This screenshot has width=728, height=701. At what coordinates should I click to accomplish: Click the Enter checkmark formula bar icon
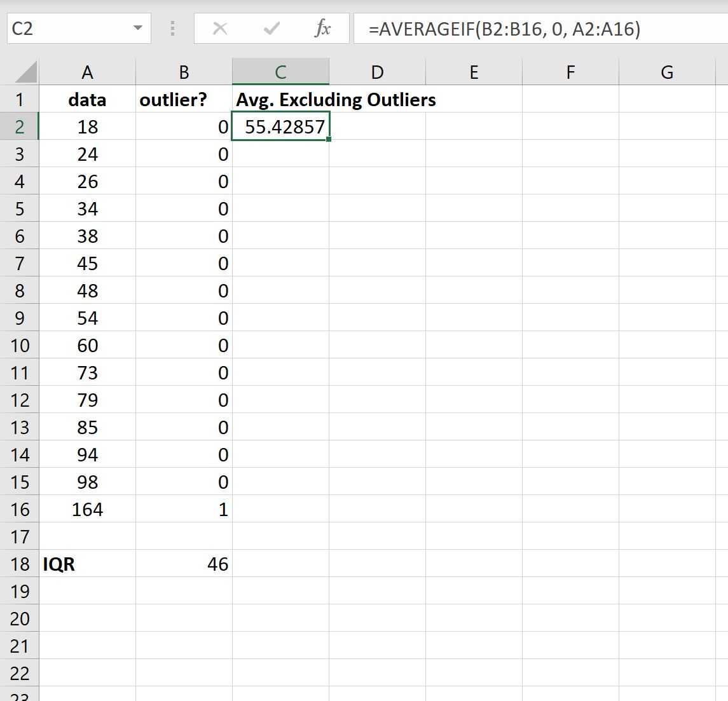pyautogui.click(x=271, y=29)
